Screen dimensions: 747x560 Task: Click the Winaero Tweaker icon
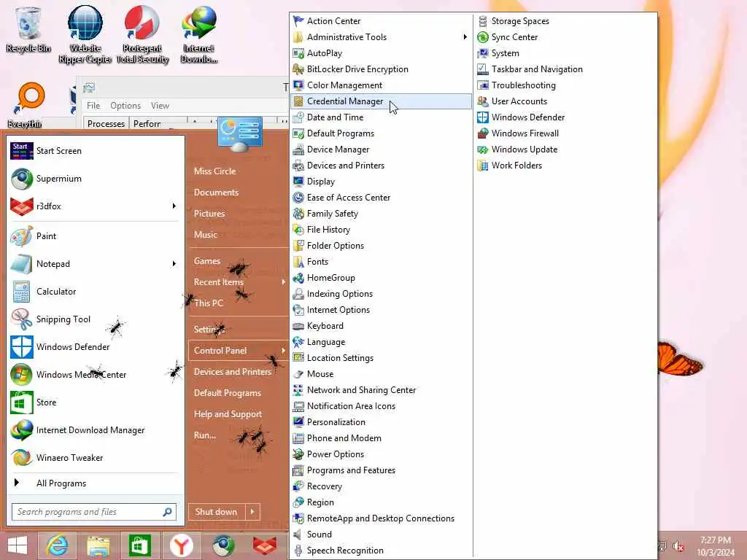click(x=21, y=458)
